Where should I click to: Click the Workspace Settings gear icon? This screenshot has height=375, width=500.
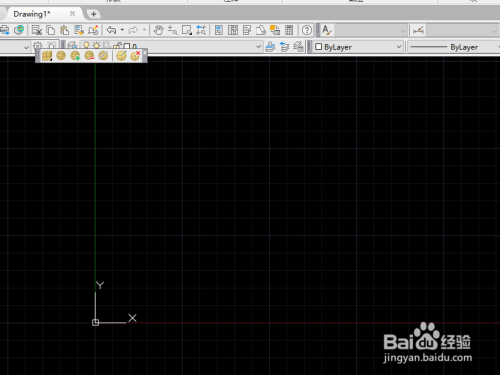[x=38, y=46]
